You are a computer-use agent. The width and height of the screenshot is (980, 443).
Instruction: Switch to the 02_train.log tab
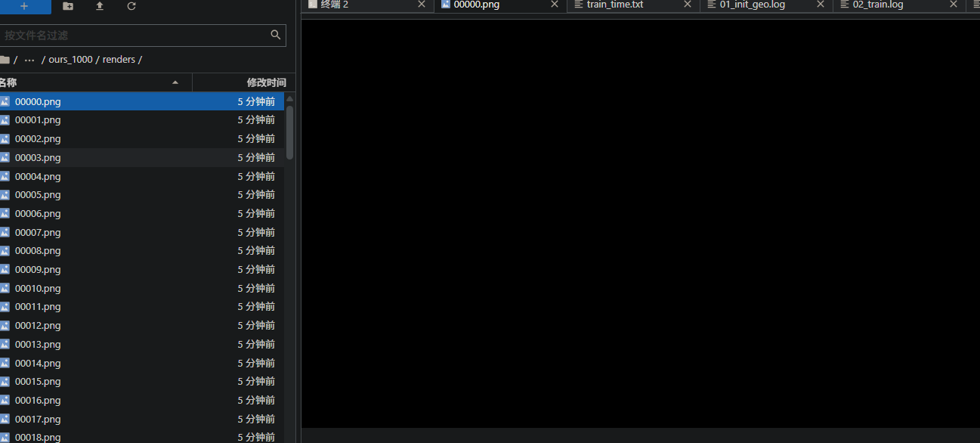point(899,5)
